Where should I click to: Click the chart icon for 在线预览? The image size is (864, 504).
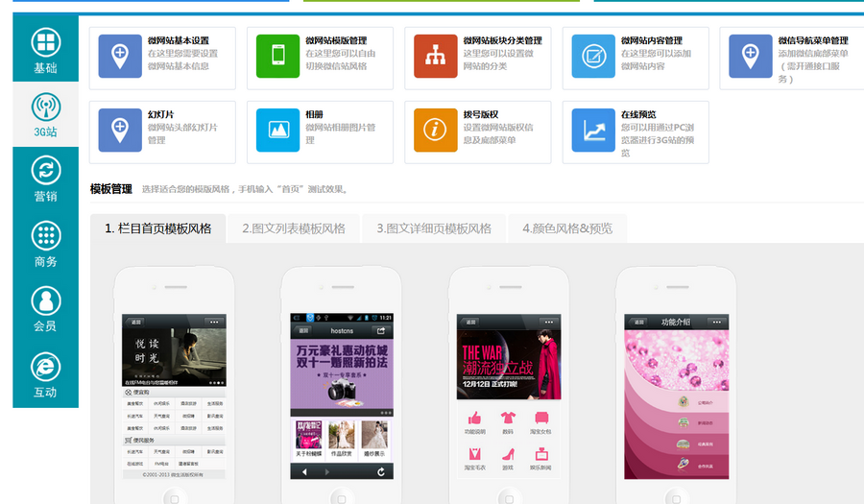[x=593, y=130]
